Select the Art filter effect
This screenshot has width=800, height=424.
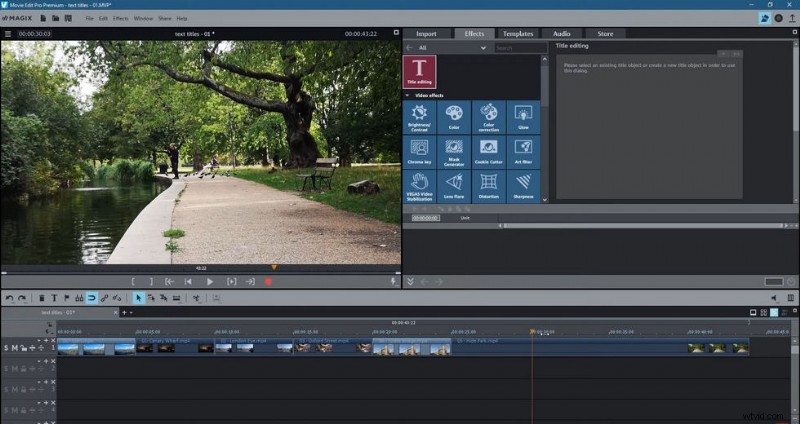[x=523, y=152]
